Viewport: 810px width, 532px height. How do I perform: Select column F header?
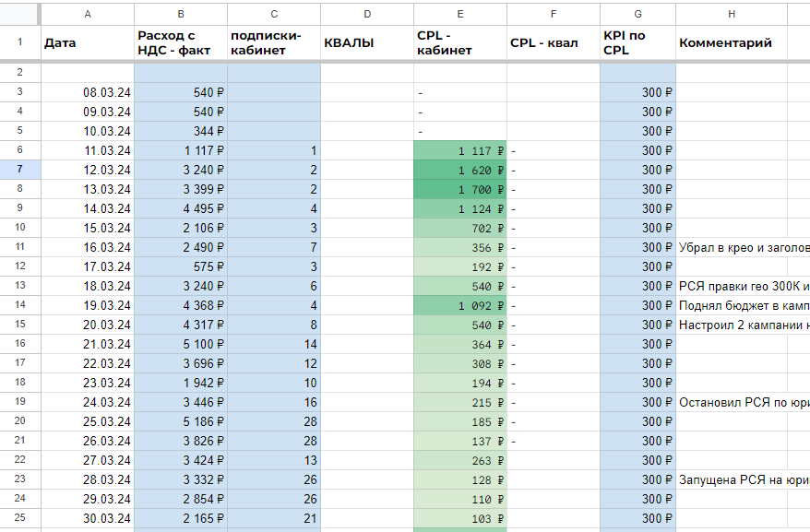(554, 15)
